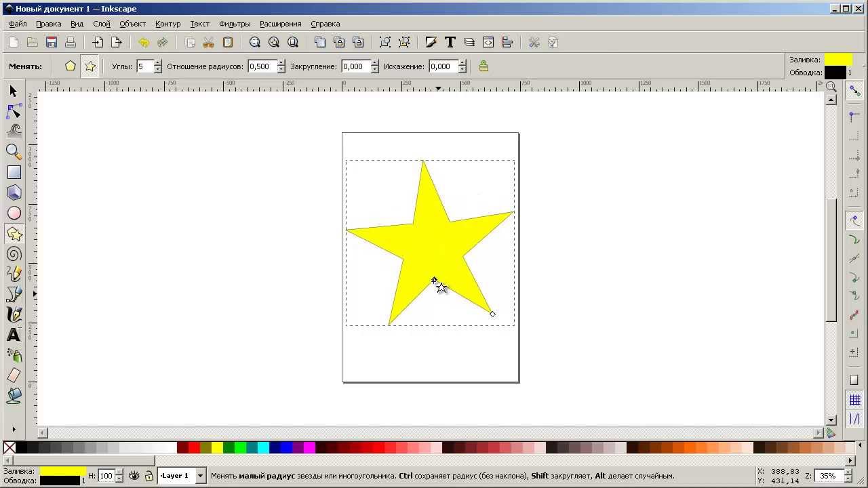Select the Eraser tool

point(14,375)
